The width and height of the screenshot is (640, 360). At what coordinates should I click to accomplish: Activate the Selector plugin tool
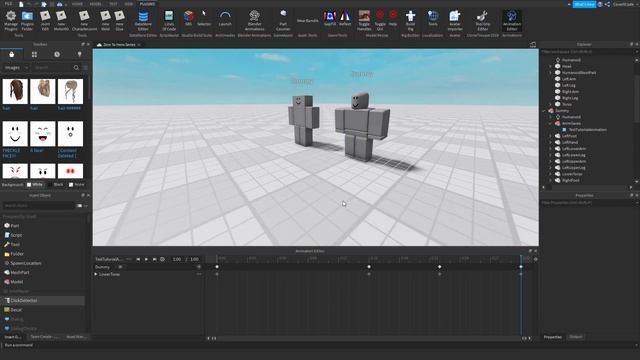tap(204, 19)
